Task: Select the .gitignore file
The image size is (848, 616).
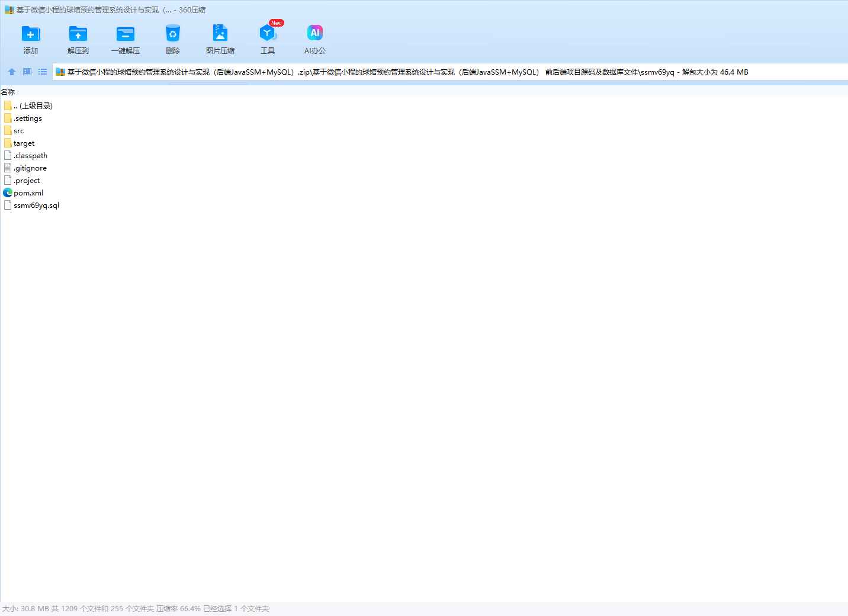Action: click(x=25, y=168)
